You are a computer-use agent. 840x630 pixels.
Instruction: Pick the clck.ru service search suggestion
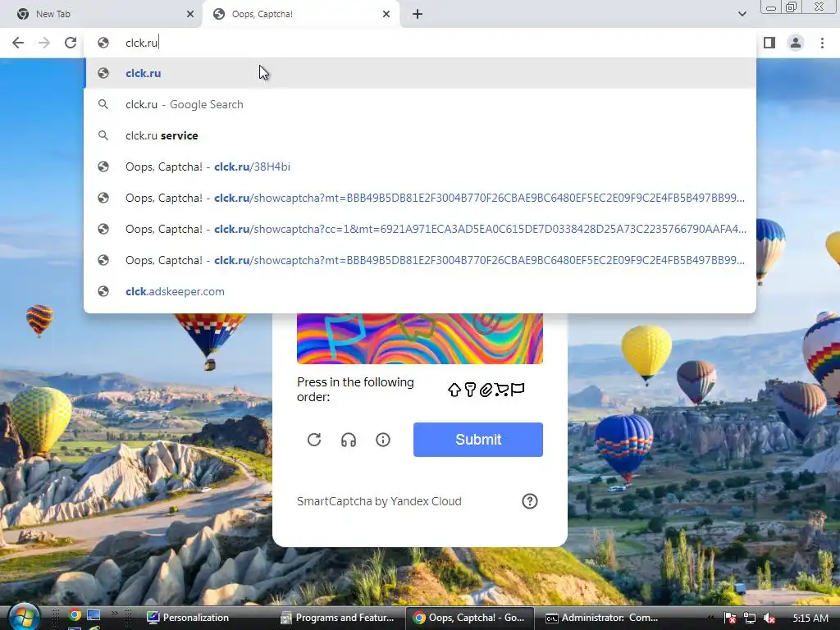coord(420,135)
